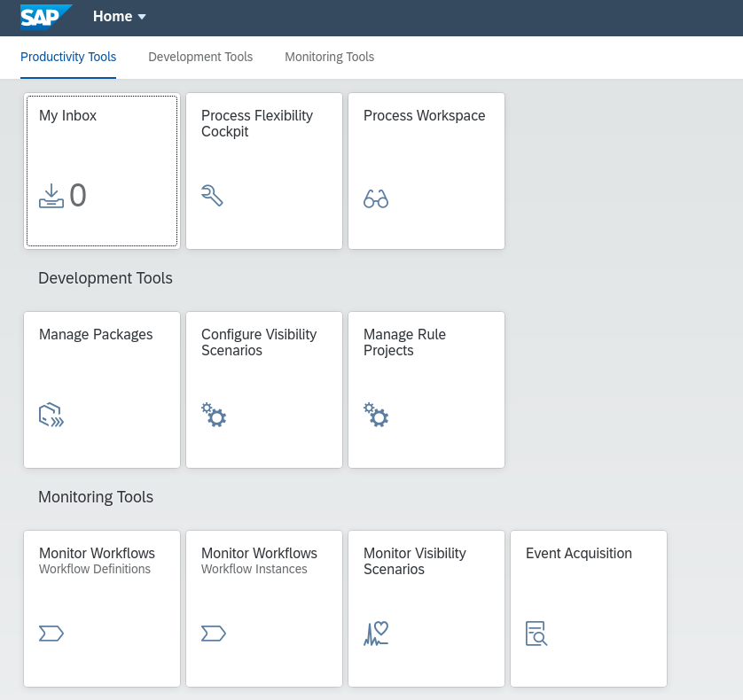This screenshot has height=700, width=743.
Task: Click the Manage Rule Projects gears icon
Action: [376, 415]
